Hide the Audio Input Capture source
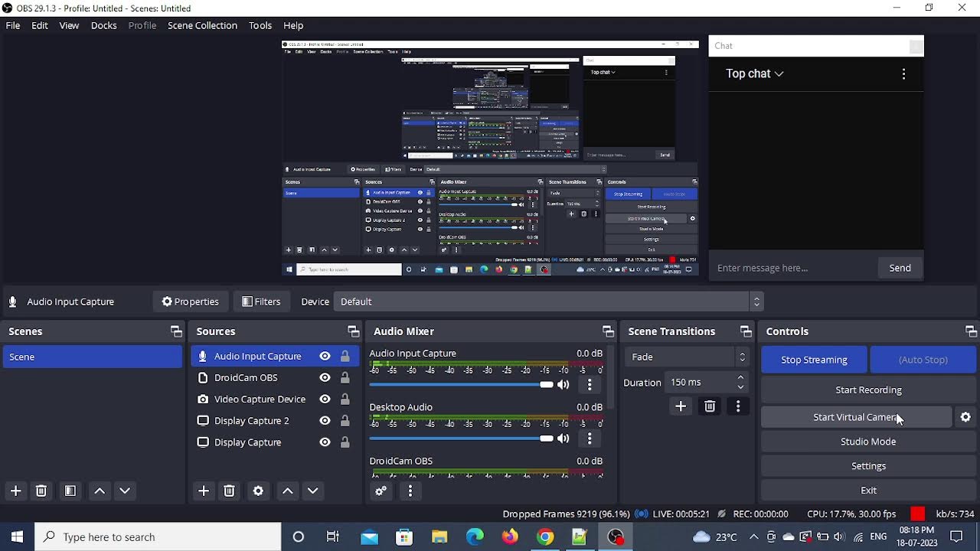 pos(325,357)
